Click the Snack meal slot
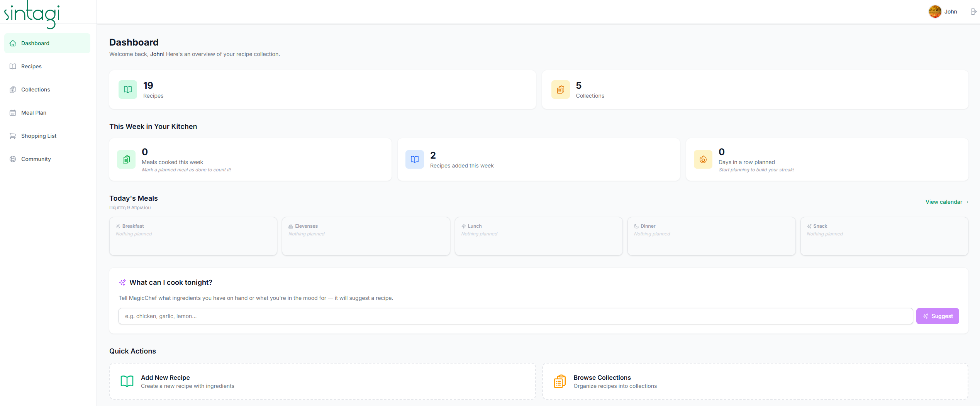The image size is (980, 406). pyautogui.click(x=884, y=236)
